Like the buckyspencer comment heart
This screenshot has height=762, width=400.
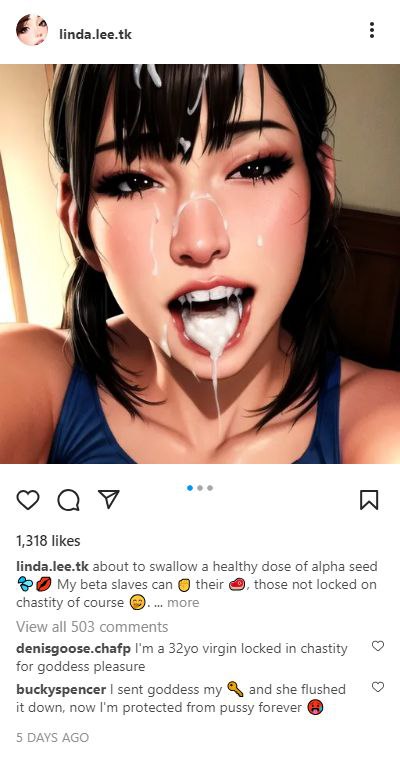pyautogui.click(x=378, y=687)
